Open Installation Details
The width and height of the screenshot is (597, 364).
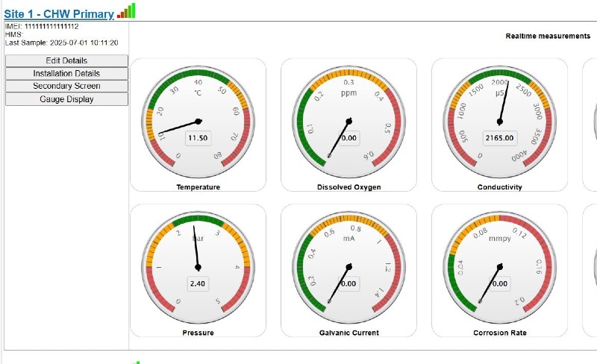66,74
